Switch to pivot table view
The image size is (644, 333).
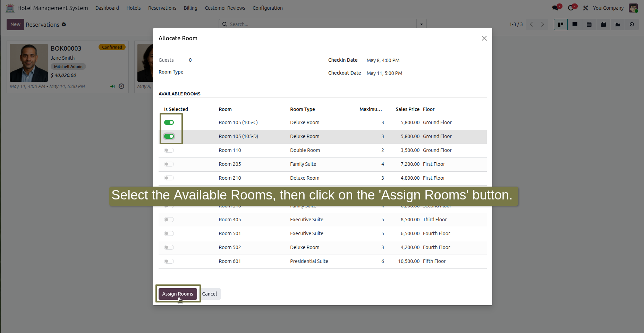coord(603,24)
